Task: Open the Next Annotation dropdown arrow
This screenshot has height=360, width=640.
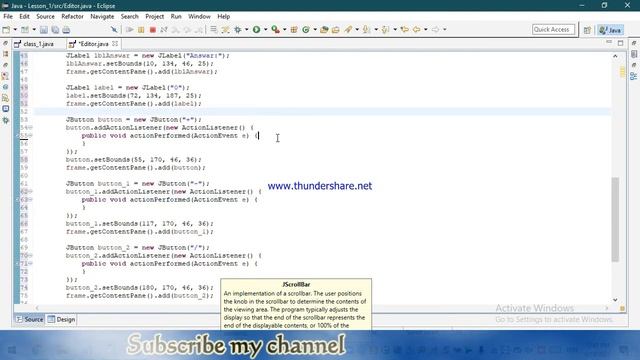Action: (376, 30)
